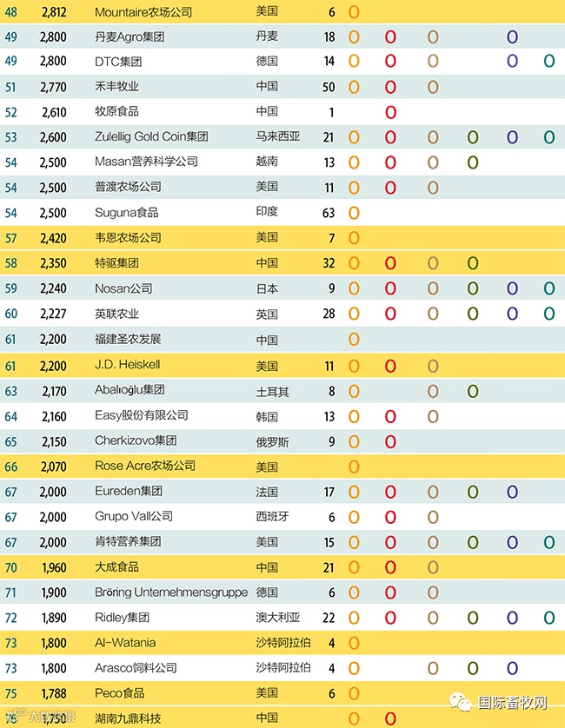The width and height of the screenshot is (565, 728).
Task: Click 牧原食品 in the table
Action: (116, 111)
